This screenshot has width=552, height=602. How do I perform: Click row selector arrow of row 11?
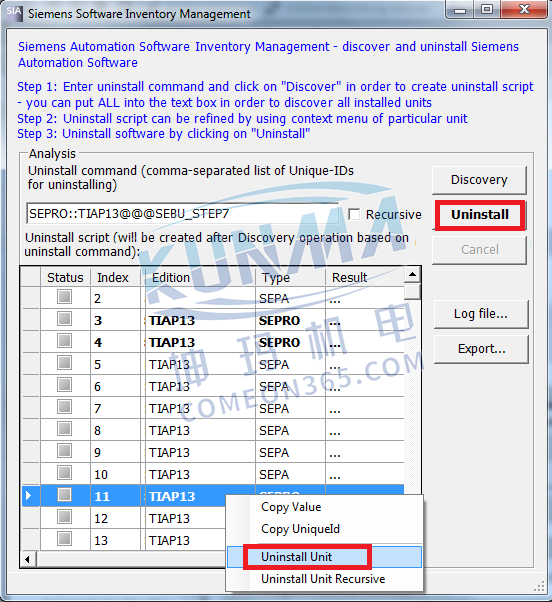pos(30,496)
